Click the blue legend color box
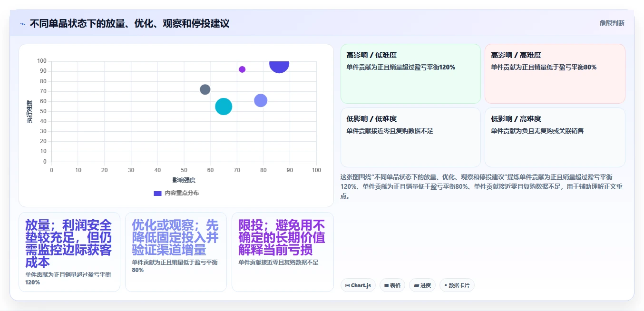644x311 pixels. pos(157,193)
